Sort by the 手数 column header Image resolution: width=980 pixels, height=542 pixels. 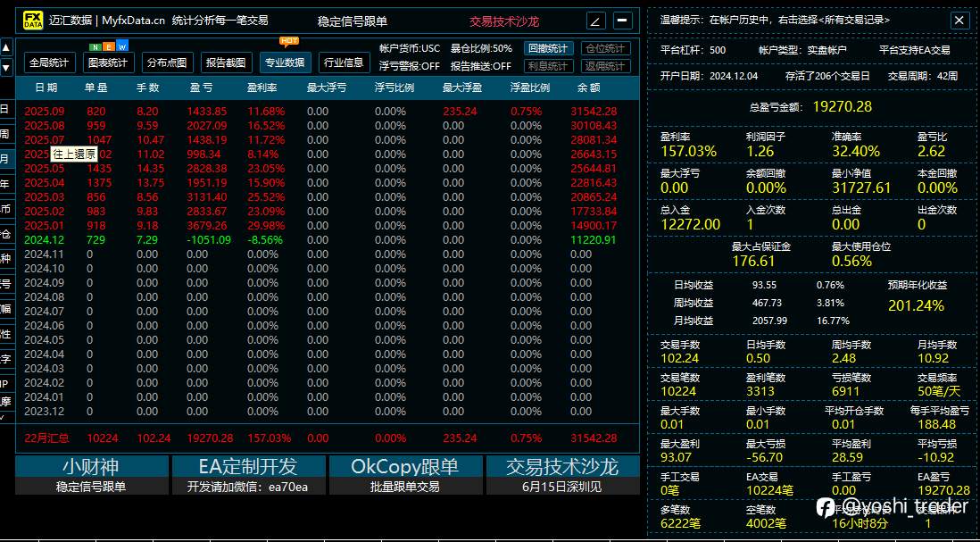pyautogui.click(x=148, y=88)
